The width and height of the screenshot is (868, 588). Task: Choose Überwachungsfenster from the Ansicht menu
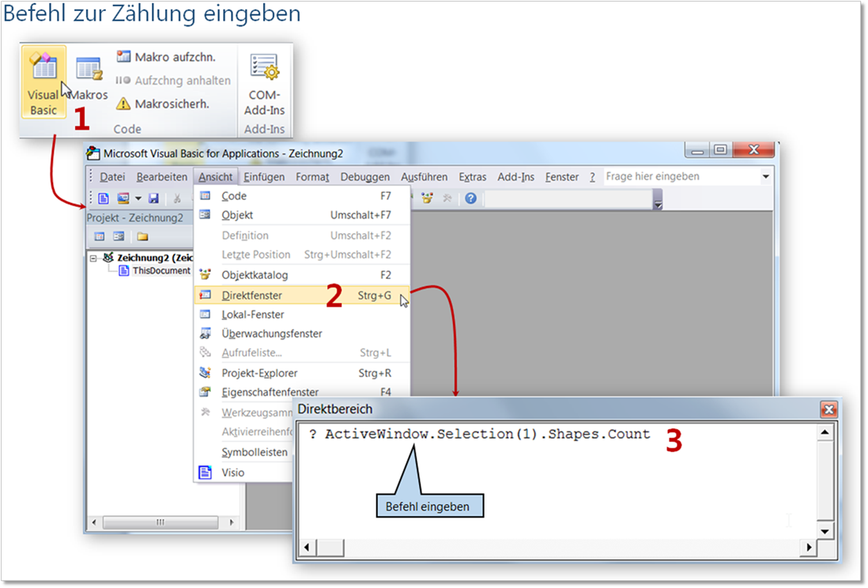point(302,334)
